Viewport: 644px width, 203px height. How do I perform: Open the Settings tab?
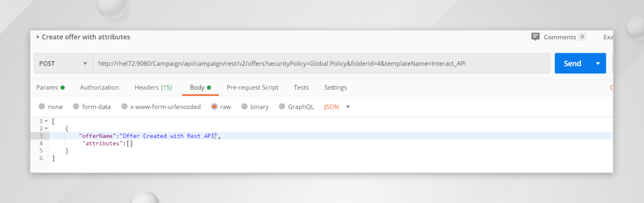click(335, 87)
